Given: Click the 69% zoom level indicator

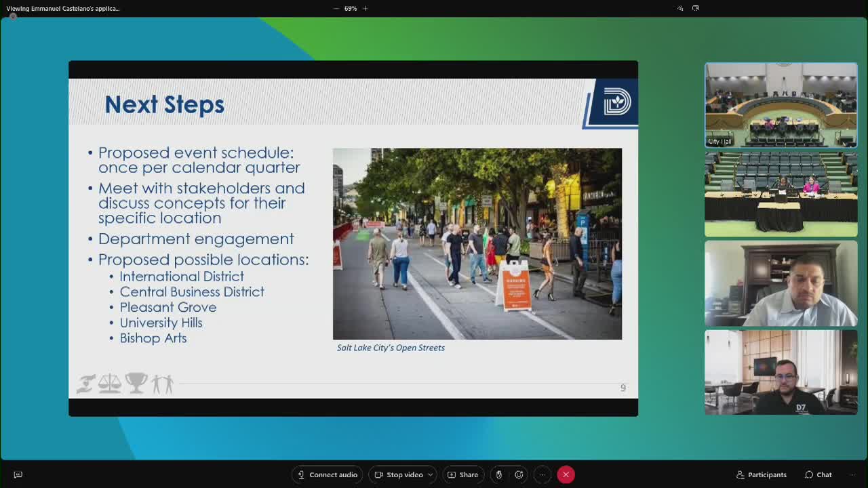Looking at the screenshot, I should click(351, 8).
